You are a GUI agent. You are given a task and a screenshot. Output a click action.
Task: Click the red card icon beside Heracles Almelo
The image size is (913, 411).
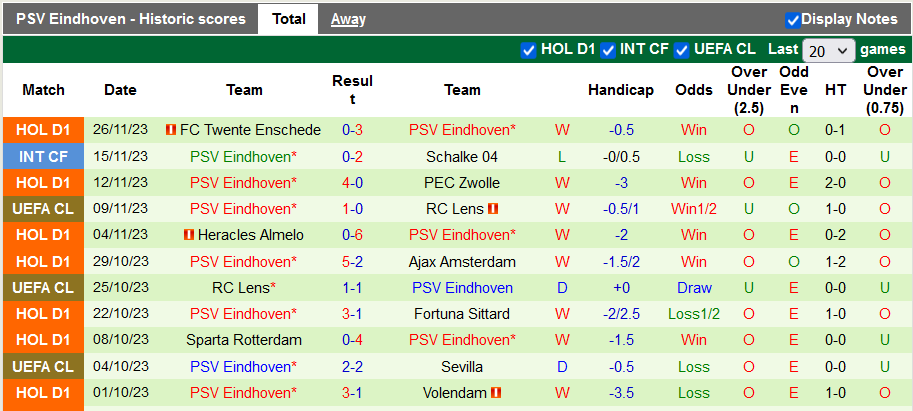tap(187, 235)
